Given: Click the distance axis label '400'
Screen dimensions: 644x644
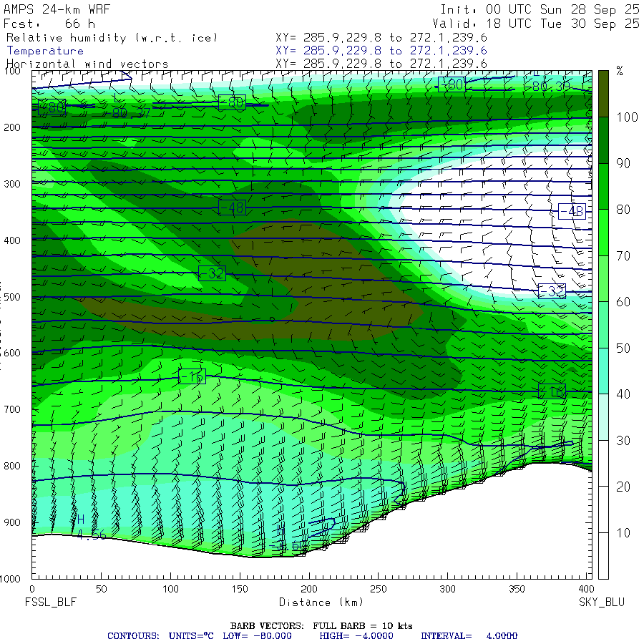Looking at the screenshot, I should [585, 589].
